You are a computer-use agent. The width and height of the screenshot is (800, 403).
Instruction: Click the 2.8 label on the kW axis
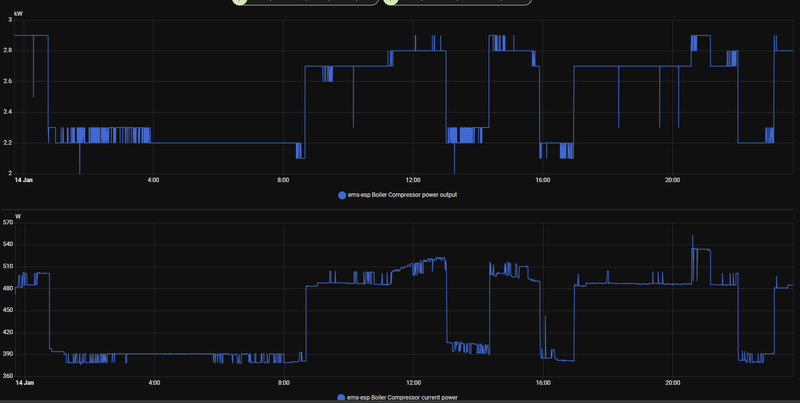[x=10, y=51]
